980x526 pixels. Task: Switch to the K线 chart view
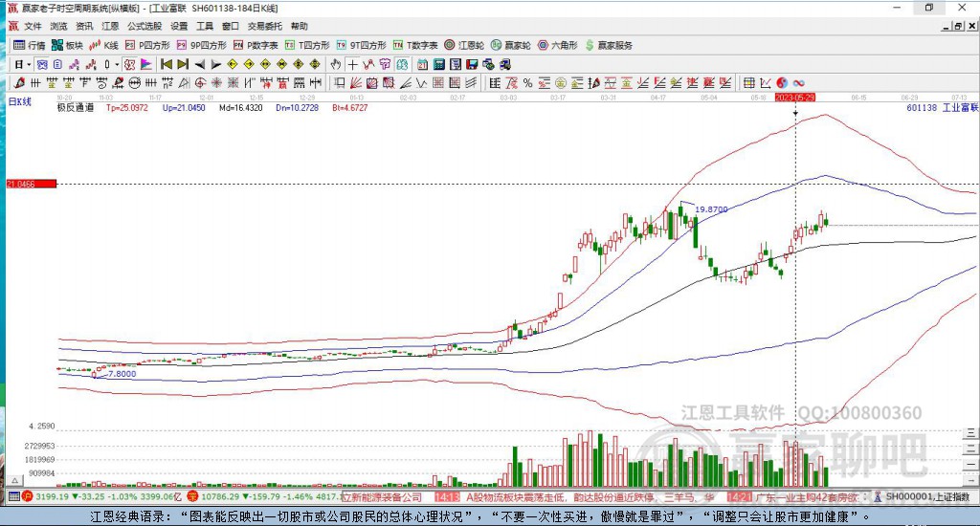click(103, 45)
